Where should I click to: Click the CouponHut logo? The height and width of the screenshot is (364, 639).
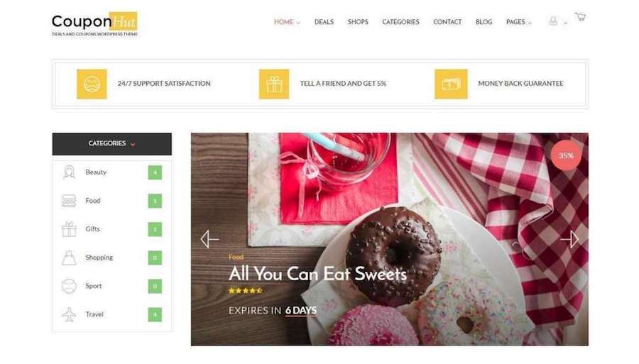[94, 24]
